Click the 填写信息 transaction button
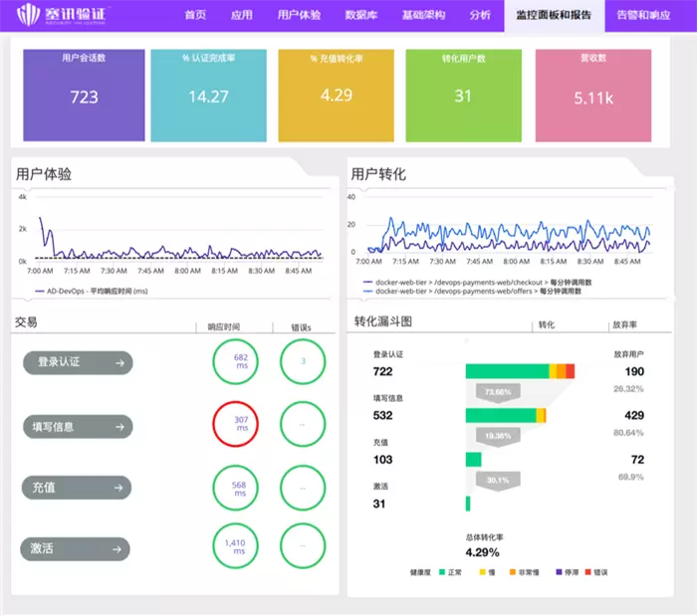Image resolution: width=697 pixels, height=616 pixels. (77, 426)
